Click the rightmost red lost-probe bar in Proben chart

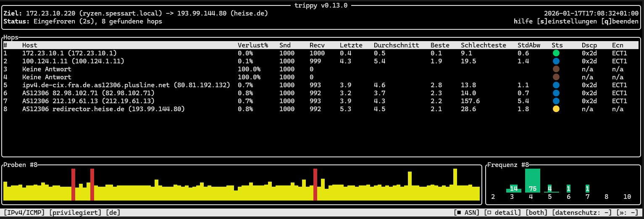pyautogui.click(x=315, y=185)
